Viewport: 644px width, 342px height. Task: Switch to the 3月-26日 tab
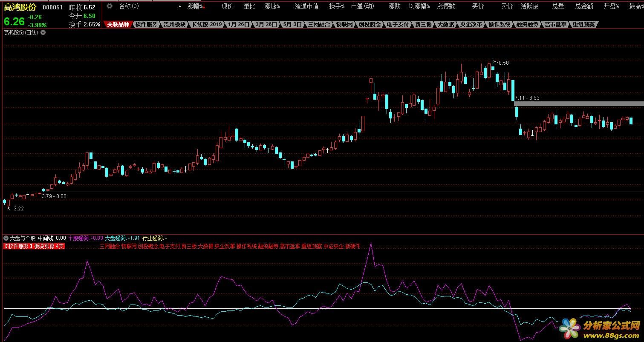click(266, 24)
